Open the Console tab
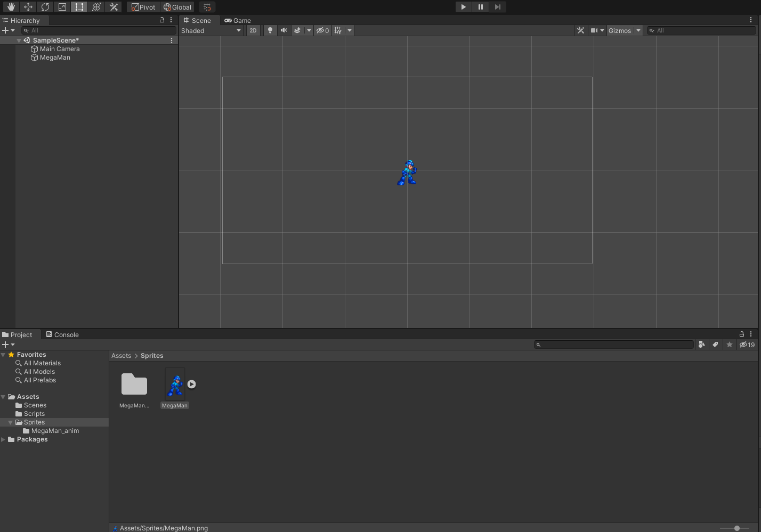This screenshot has height=532, width=761. [x=62, y=334]
